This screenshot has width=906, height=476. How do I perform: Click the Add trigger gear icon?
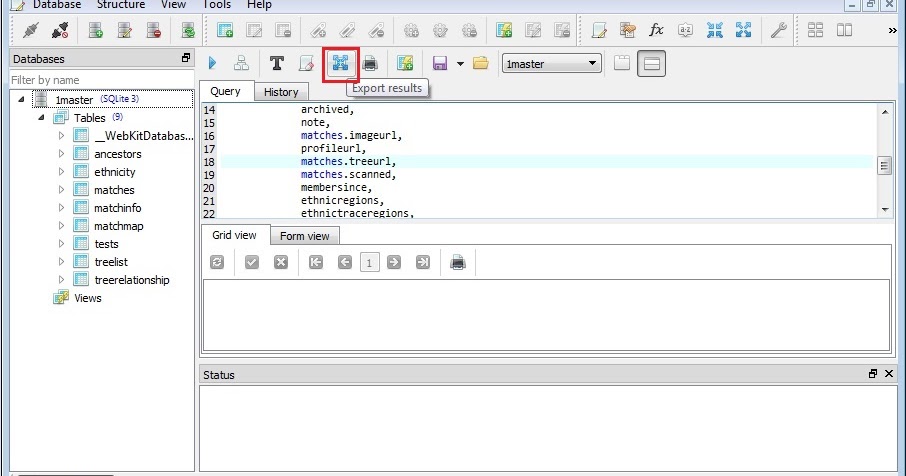tap(411, 30)
